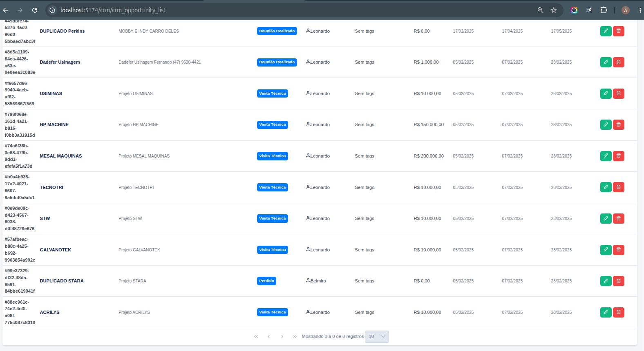Click the R$ 1.000,00 value cell

[426, 62]
